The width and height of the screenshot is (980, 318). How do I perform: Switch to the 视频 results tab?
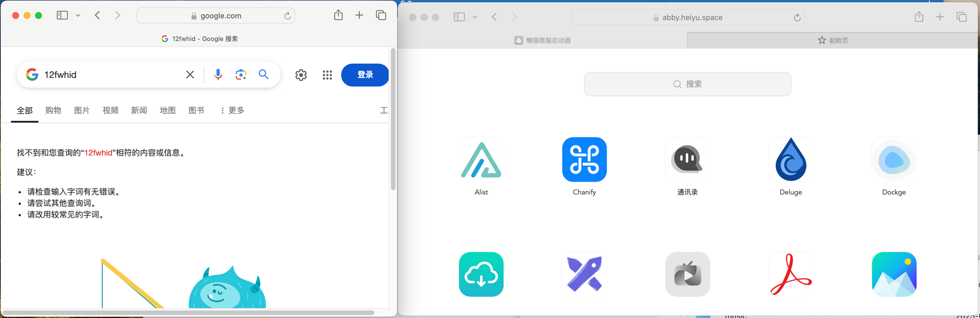pyautogui.click(x=111, y=111)
